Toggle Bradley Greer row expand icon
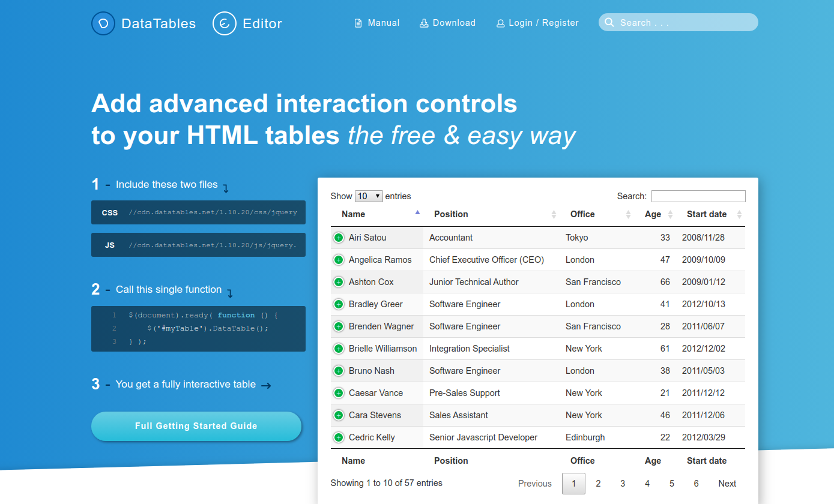This screenshot has width=834, height=504. click(x=339, y=304)
